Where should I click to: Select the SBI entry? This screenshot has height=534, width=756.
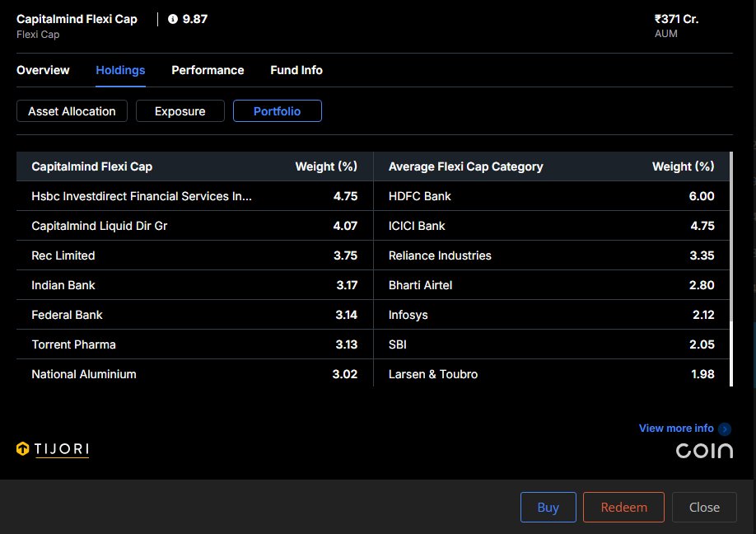(x=397, y=344)
